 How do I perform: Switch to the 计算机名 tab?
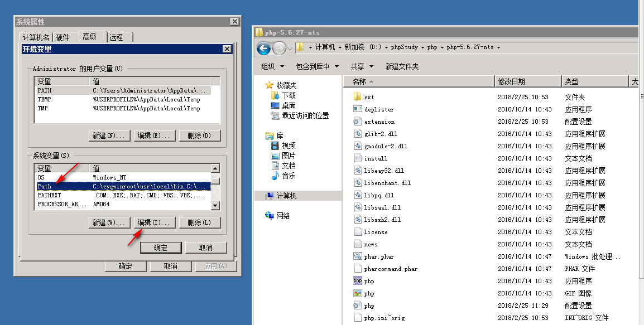(36, 37)
